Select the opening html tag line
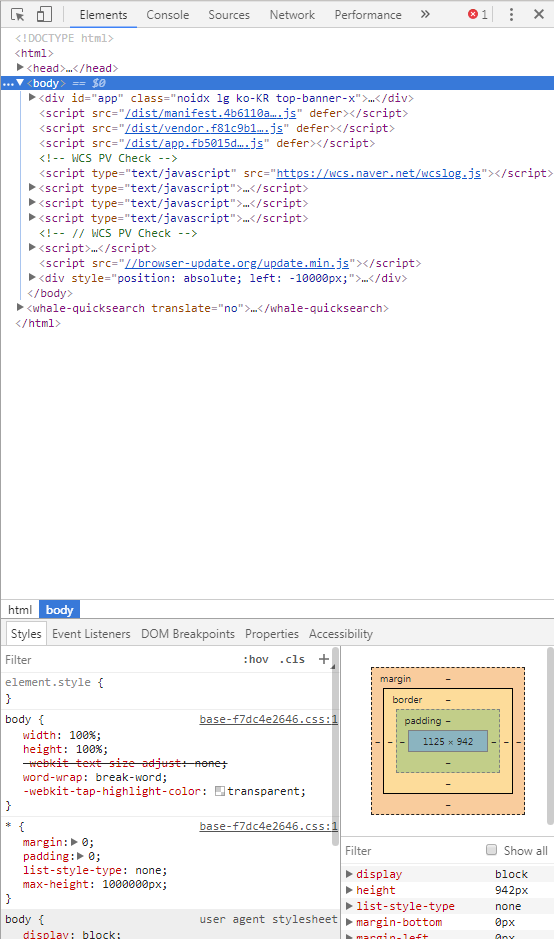 [34, 53]
